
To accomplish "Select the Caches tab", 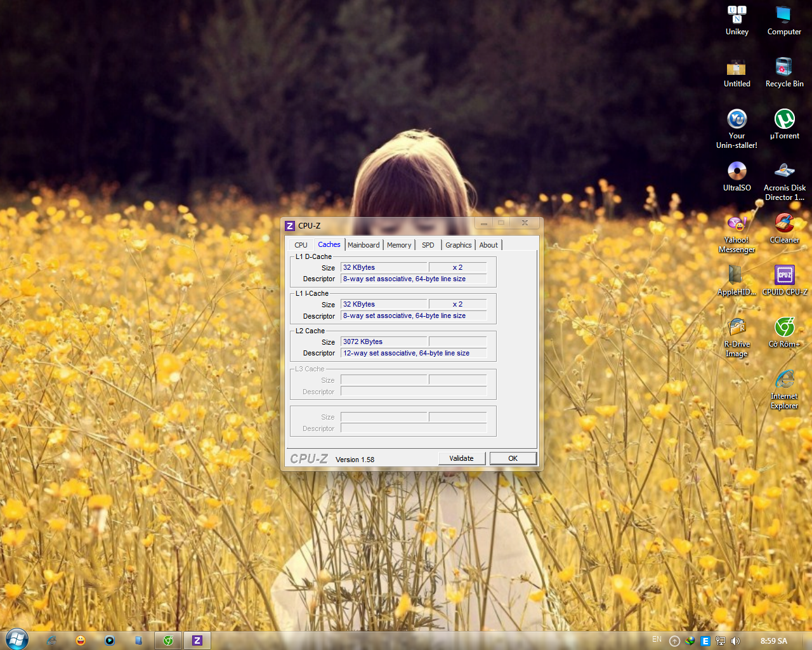I will (329, 244).
